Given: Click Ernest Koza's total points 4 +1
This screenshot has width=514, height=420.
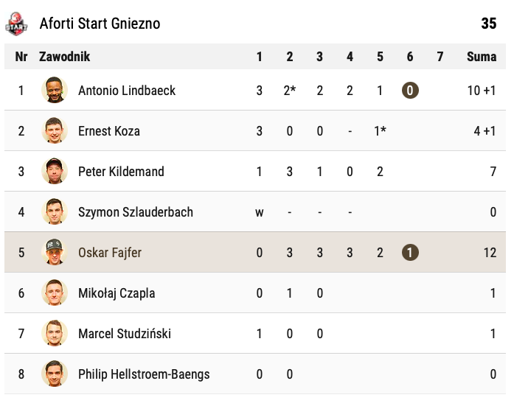Looking at the screenshot, I should tap(485, 131).
